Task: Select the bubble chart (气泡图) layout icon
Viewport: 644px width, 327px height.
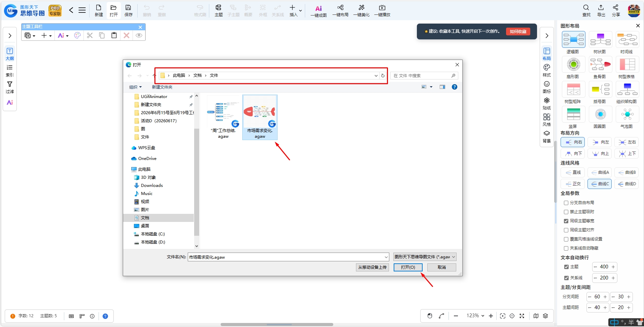Action: pyautogui.click(x=627, y=114)
